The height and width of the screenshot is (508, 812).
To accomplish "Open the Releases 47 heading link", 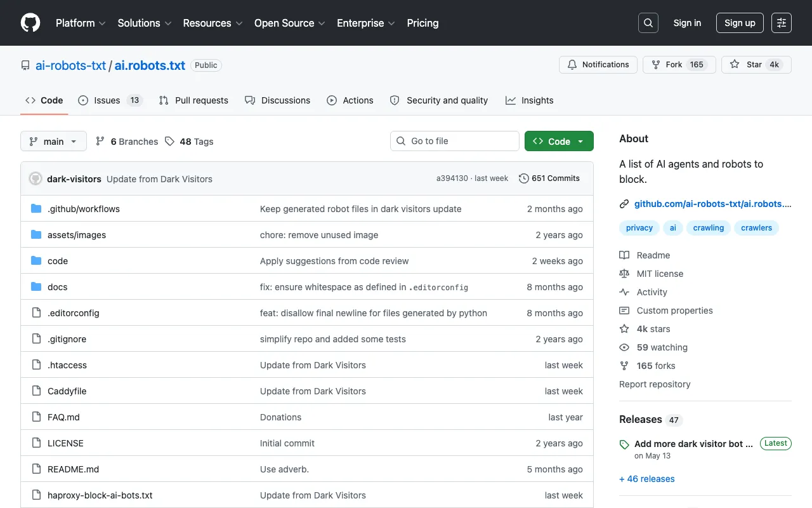I will (x=650, y=419).
